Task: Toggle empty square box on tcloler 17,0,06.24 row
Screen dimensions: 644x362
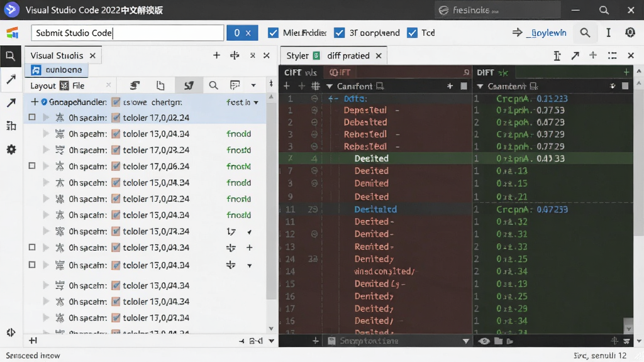Action: (x=32, y=166)
